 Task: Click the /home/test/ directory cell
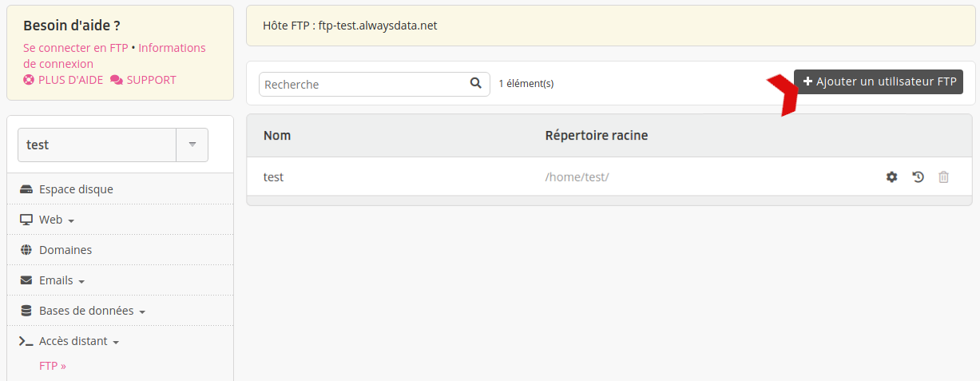point(577,177)
